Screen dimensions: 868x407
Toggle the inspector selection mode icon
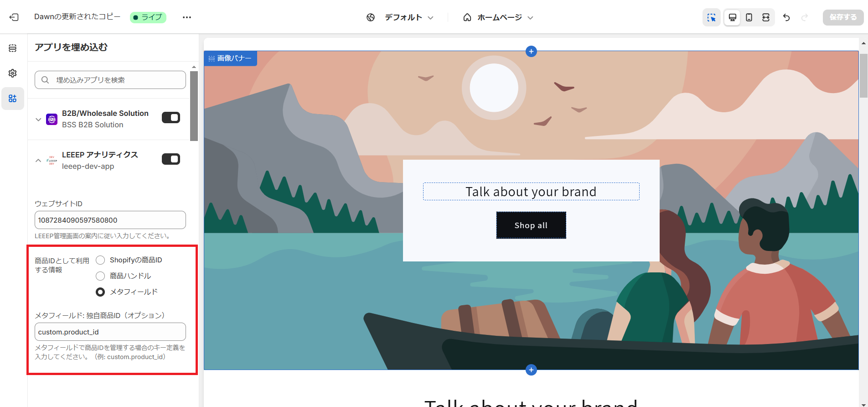pos(712,17)
